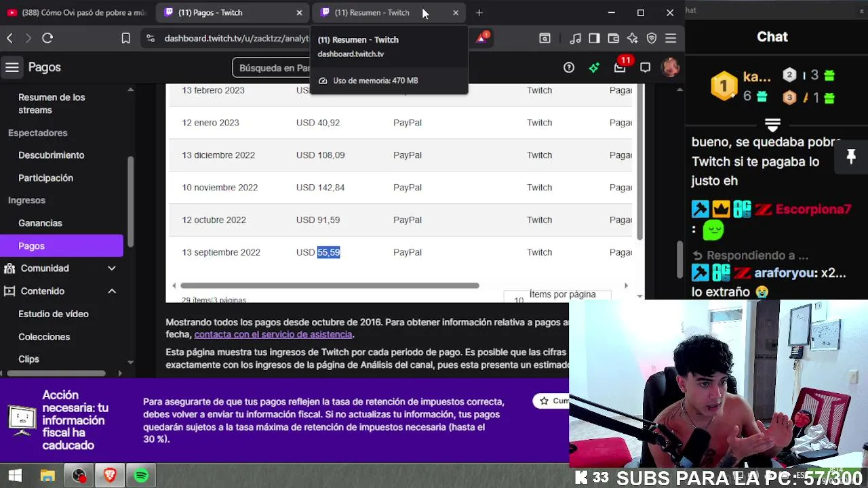Click the address bar URL
Viewport: 868px width, 488px height.
(237, 39)
